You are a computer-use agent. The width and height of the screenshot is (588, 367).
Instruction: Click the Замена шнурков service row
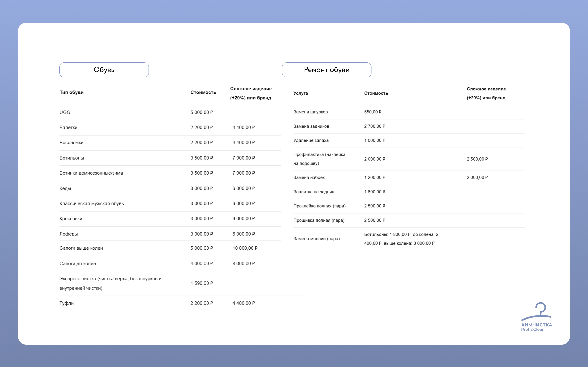click(x=311, y=112)
